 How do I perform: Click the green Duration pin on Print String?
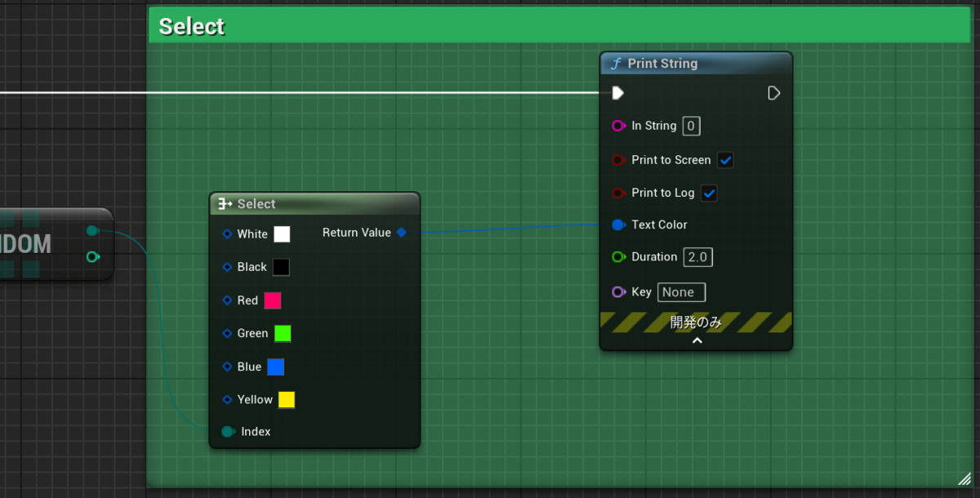[x=619, y=256]
